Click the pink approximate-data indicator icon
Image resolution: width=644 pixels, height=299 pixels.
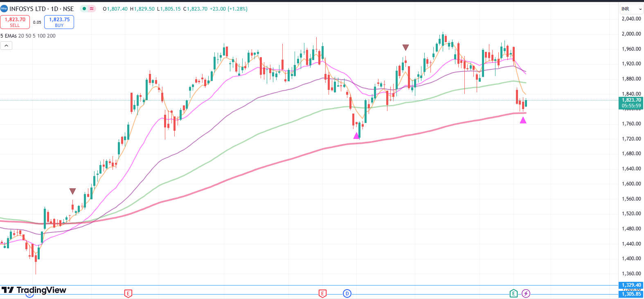pyautogui.click(x=92, y=9)
